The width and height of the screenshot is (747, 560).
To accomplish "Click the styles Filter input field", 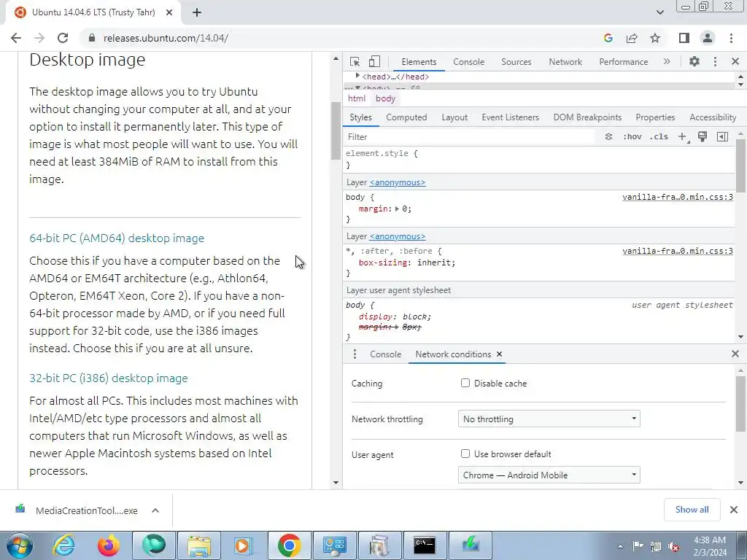I will pyautogui.click(x=469, y=137).
